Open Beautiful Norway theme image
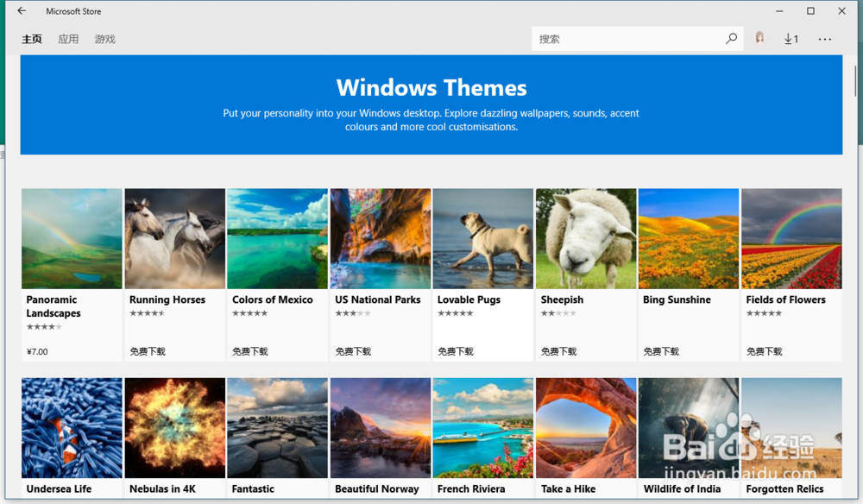 point(381,427)
